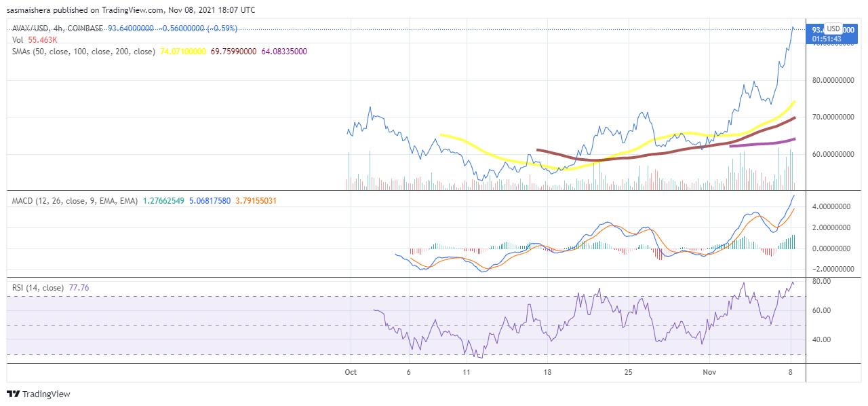Click the MACD signal value 3.79155031
This screenshot has height=406, width=868.
click(255, 201)
